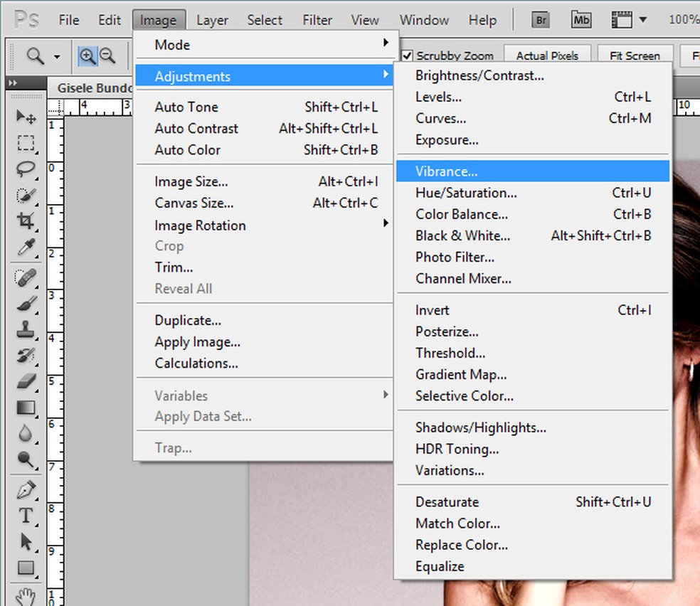Screen dimensions: 700x606
Task: Click the Actual Pixels button
Action: 547,55
